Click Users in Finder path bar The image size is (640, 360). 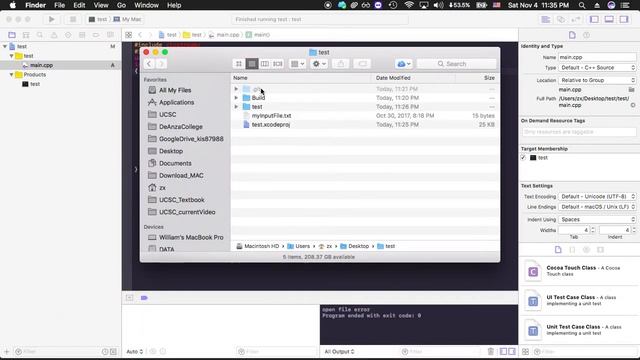298,246
